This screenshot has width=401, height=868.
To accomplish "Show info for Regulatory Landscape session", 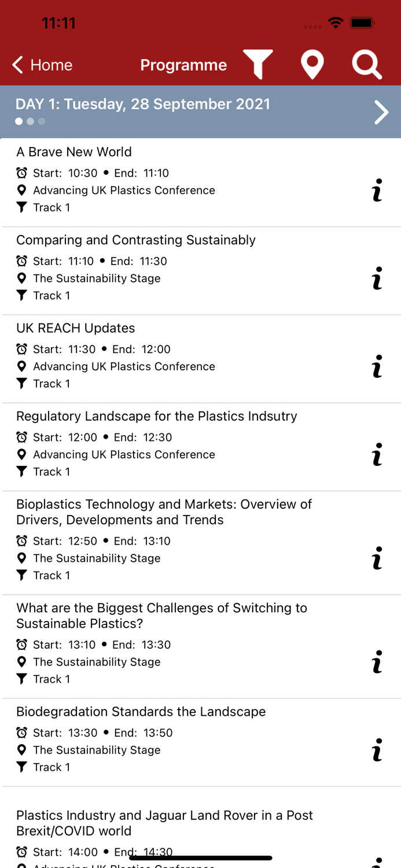I will click(377, 454).
